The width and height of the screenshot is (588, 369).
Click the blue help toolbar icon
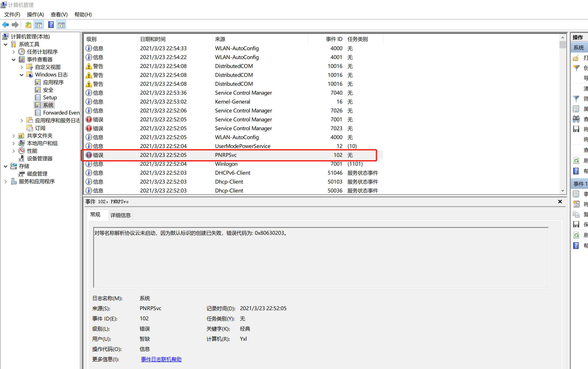click(x=51, y=25)
